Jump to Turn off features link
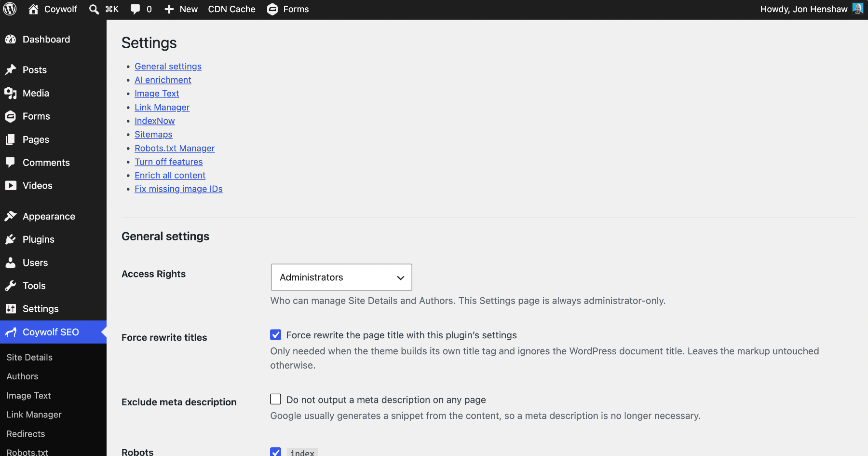This screenshot has width=868, height=456. click(x=169, y=162)
